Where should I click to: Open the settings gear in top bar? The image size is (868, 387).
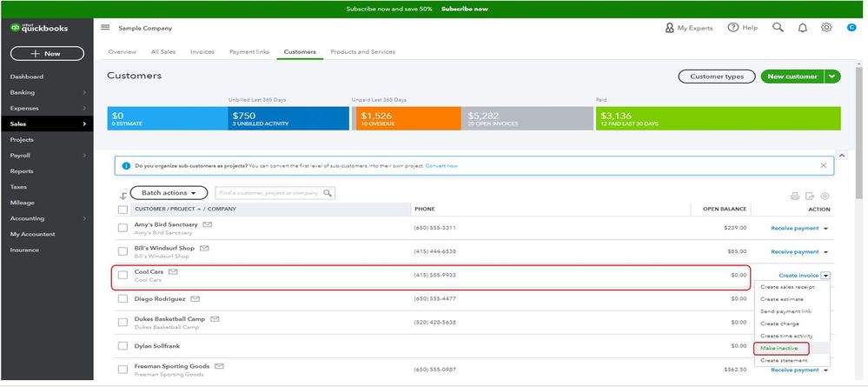(826, 27)
